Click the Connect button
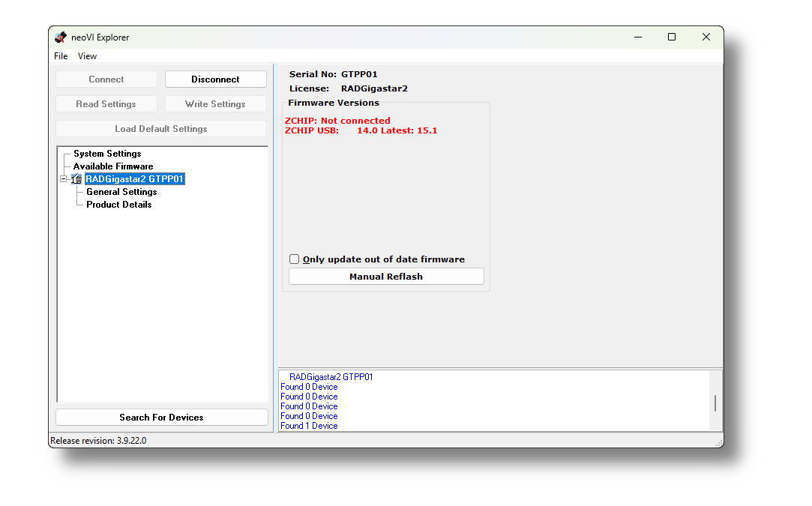This screenshot has width=812, height=506. (106, 79)
